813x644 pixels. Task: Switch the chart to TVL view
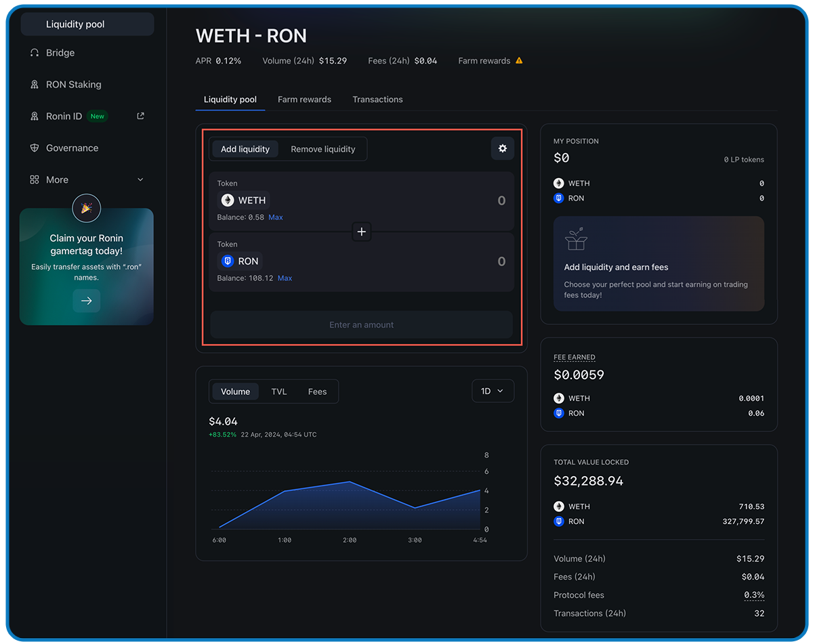coord(278,391)
